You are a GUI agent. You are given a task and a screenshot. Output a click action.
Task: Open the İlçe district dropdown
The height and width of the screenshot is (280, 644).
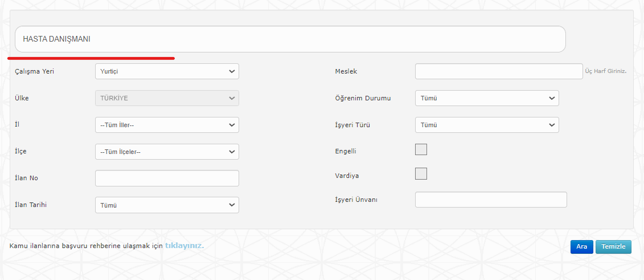tap(167, 152)
